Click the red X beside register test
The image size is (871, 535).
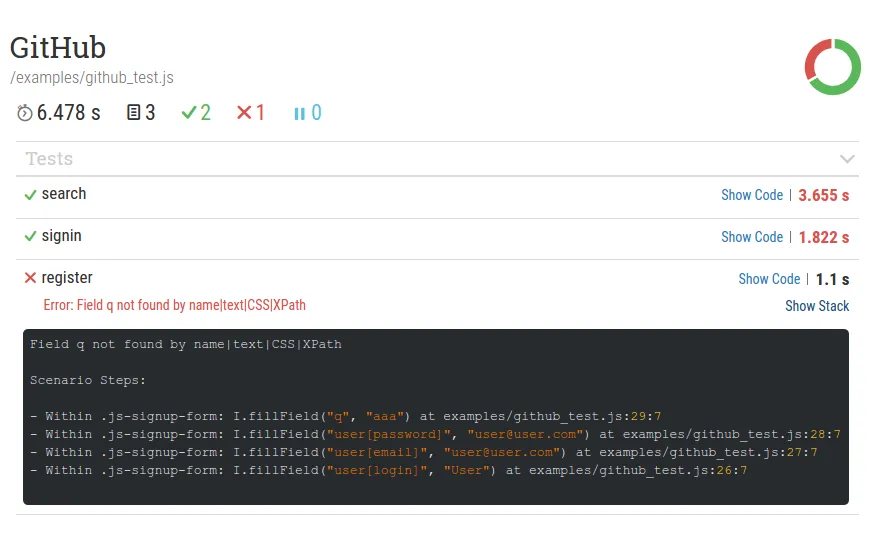(x=30, y=278)
